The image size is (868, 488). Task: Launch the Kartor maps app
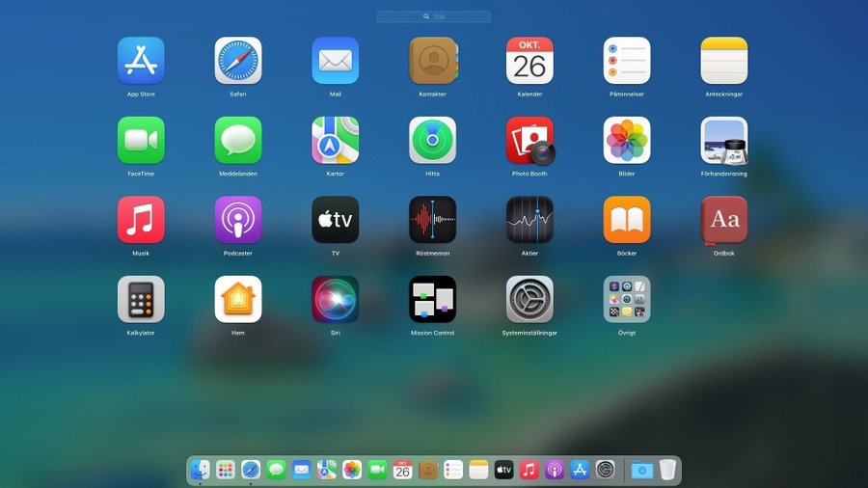tap(336, 141)
